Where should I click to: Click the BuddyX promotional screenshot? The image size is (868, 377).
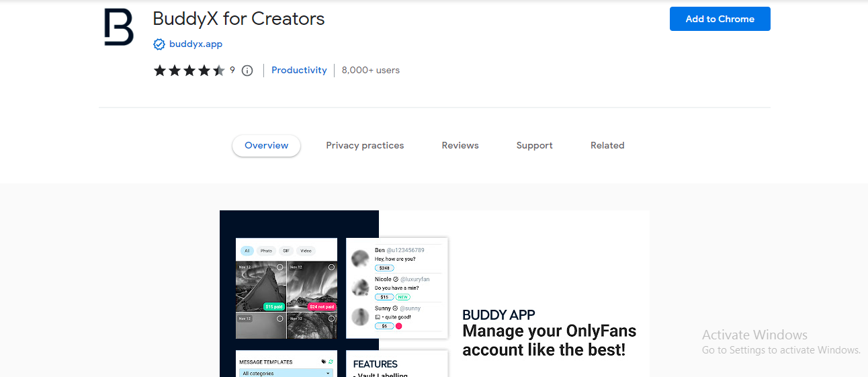pyautogui.click(x=434, y=294)
